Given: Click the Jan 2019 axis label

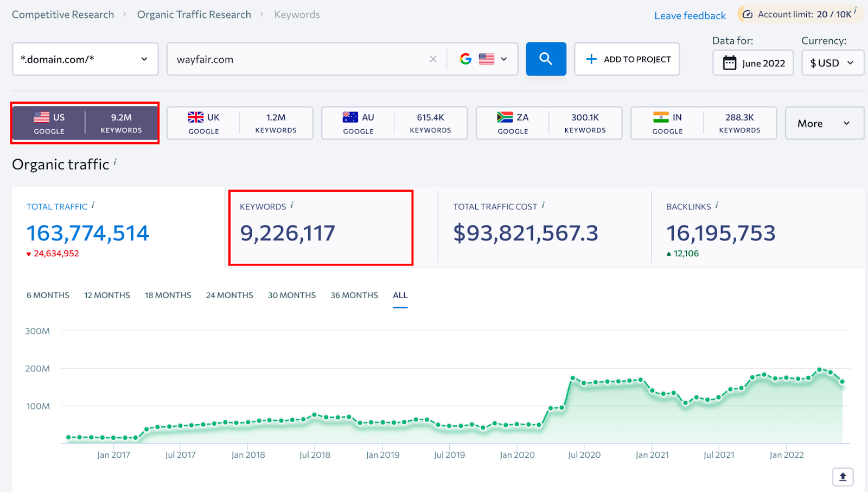Looking at the screenshot, I should [x=382, y=455].
